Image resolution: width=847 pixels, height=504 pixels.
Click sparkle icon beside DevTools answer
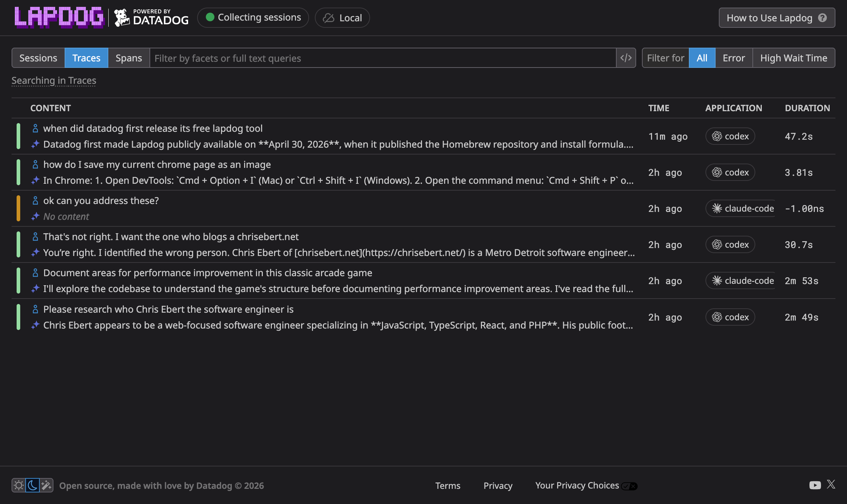point(35,181)
